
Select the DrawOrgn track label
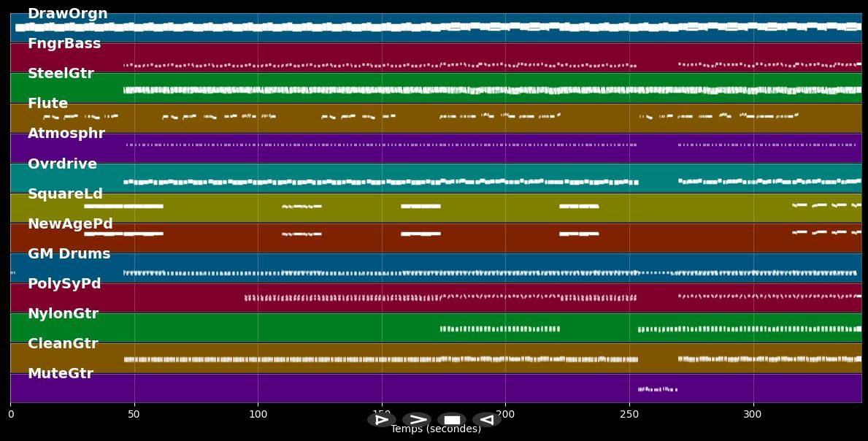pos(67,14)
